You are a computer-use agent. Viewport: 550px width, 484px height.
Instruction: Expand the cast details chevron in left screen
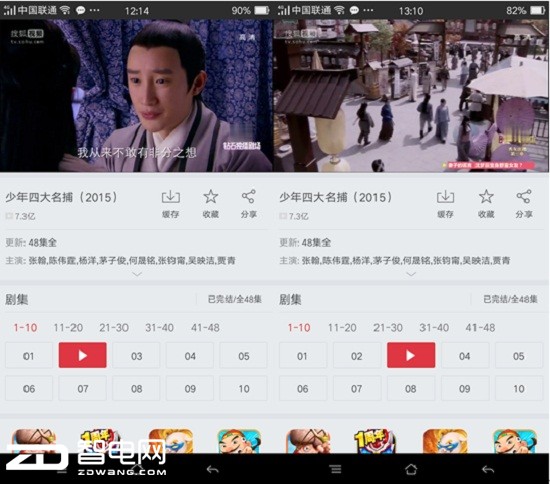tap(137, 274)
